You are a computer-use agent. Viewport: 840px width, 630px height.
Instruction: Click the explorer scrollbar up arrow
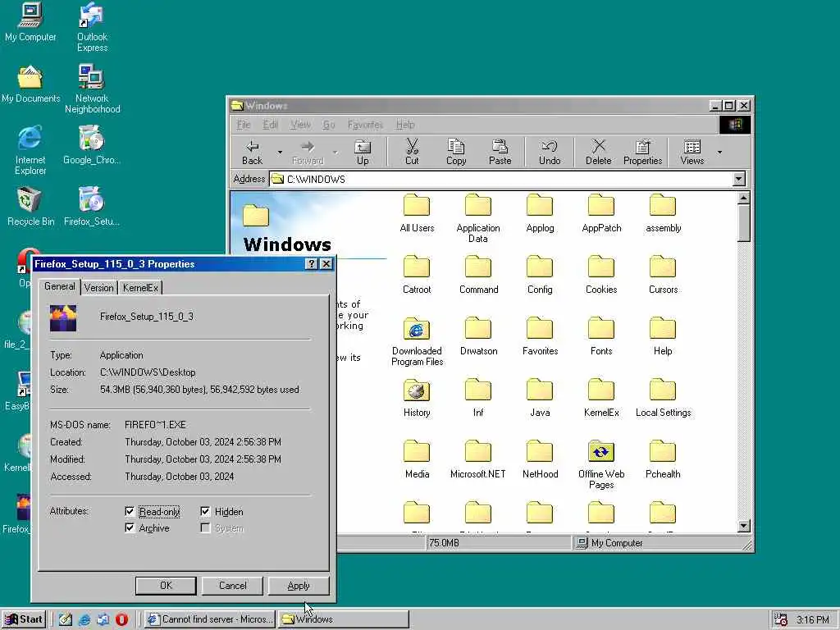click(743, 198)
